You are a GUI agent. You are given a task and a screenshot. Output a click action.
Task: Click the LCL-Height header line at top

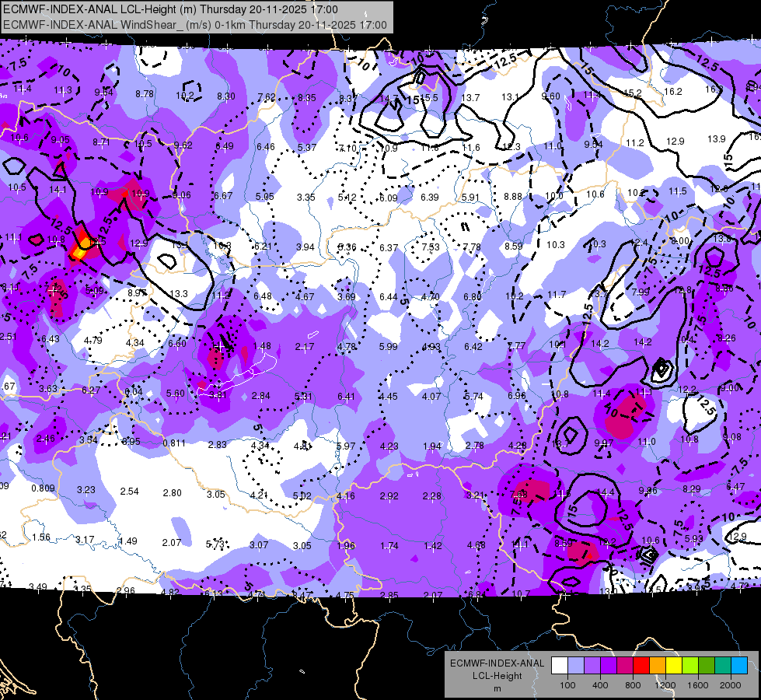pyautogui.click(x=170, y=9)
